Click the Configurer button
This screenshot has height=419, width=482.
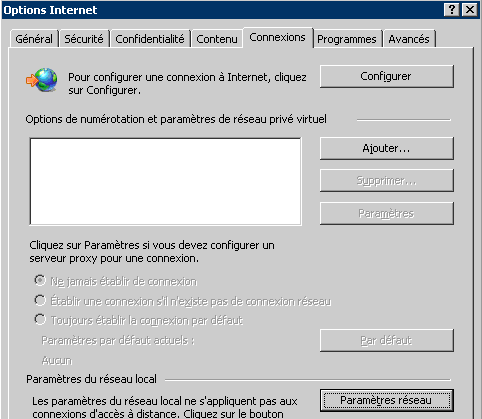[x=387, y=76]
